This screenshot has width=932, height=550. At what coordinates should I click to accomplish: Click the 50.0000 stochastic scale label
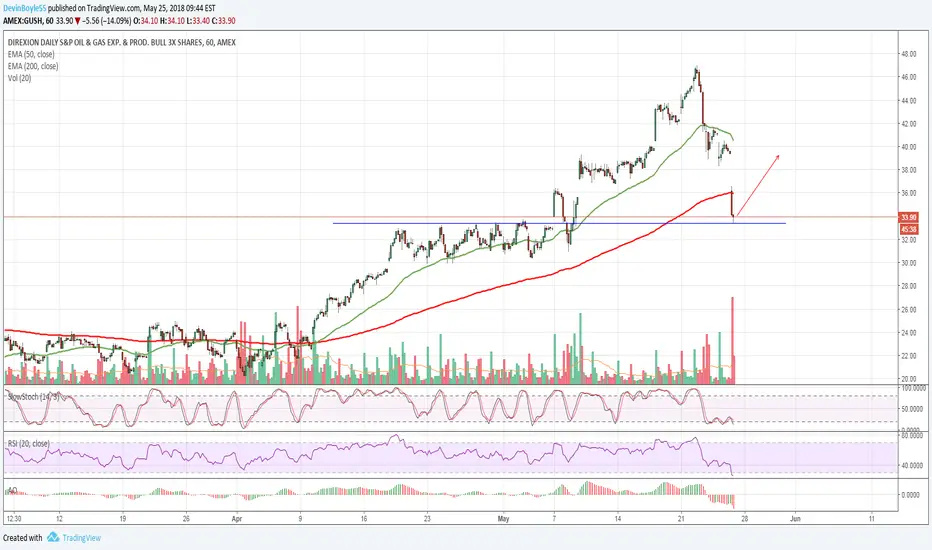(x=914, y=409)
